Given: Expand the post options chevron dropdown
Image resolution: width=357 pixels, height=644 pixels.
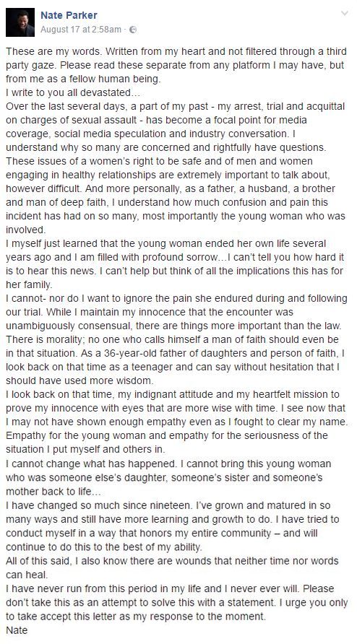Looking at the screenshot, I should point(344,14).
